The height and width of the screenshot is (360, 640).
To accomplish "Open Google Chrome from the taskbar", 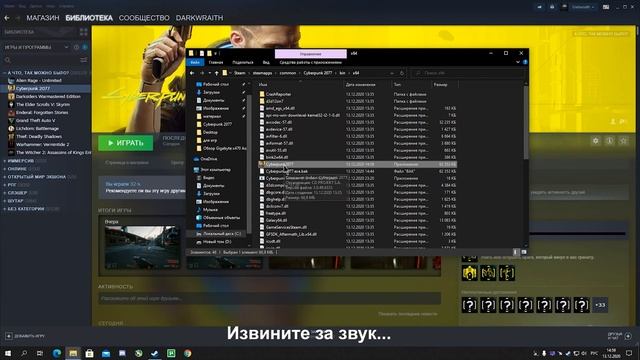I will [187, 353].
